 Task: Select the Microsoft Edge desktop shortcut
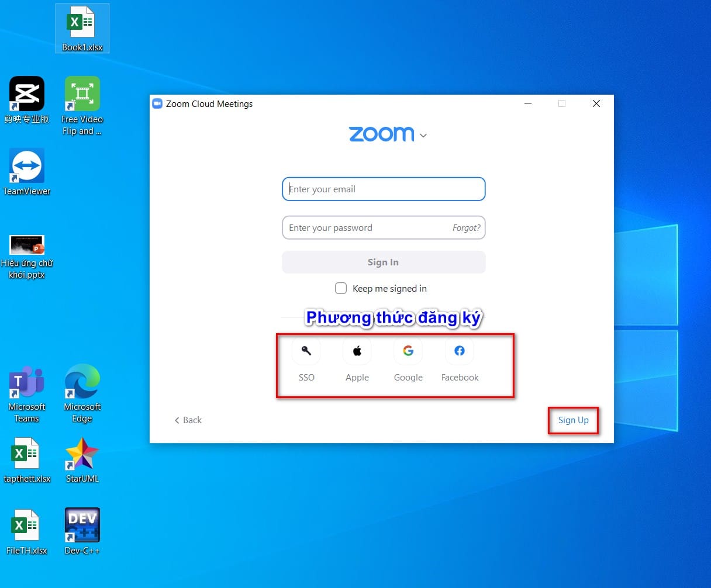click(82, 393)
